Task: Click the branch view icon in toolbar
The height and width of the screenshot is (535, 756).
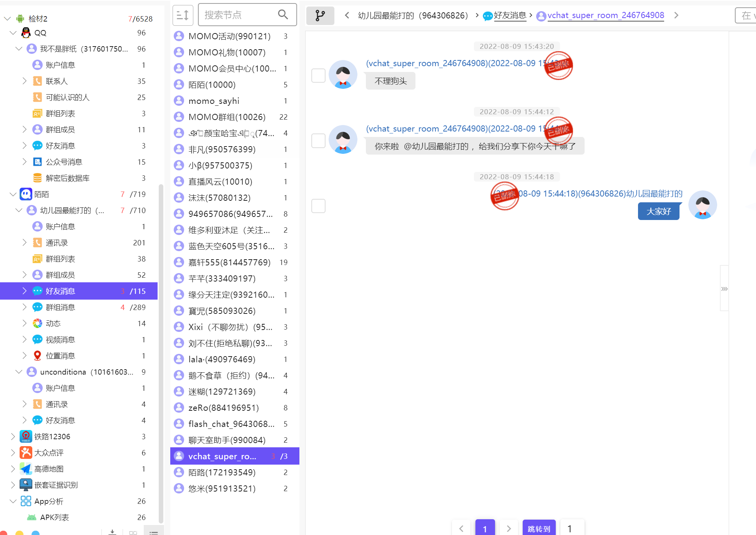Action: 320,15
